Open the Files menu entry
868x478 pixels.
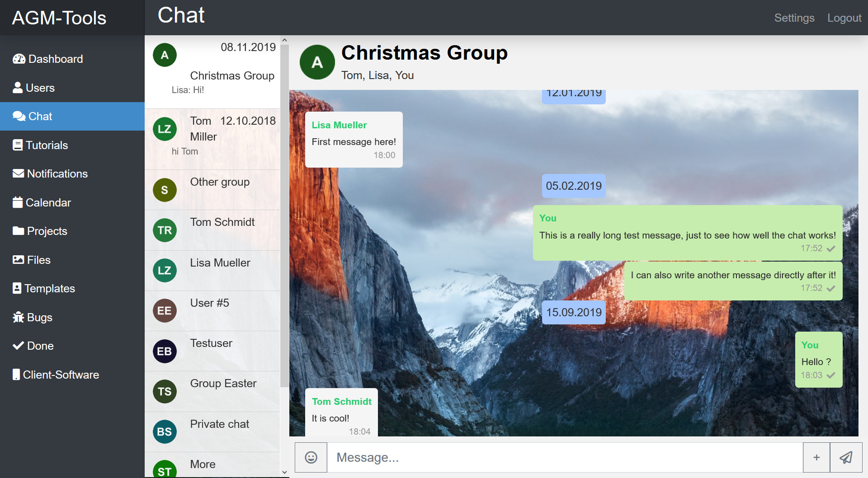point(72,260)
